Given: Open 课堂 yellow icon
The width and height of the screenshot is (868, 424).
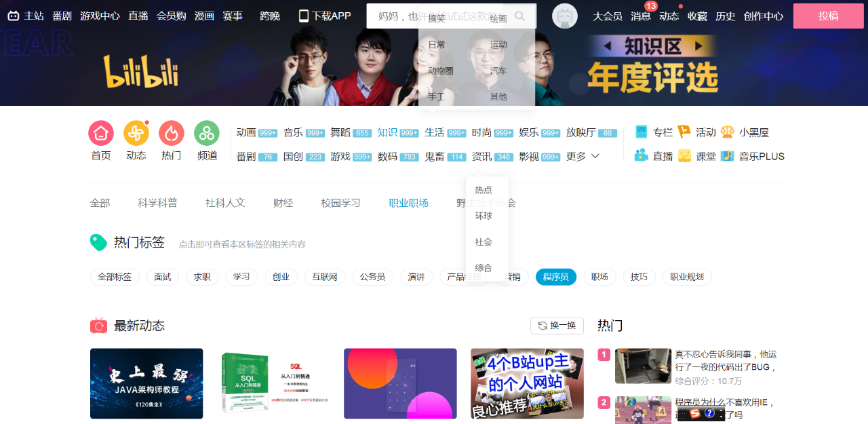Looking at the screenshot, I should click(684, 155).
